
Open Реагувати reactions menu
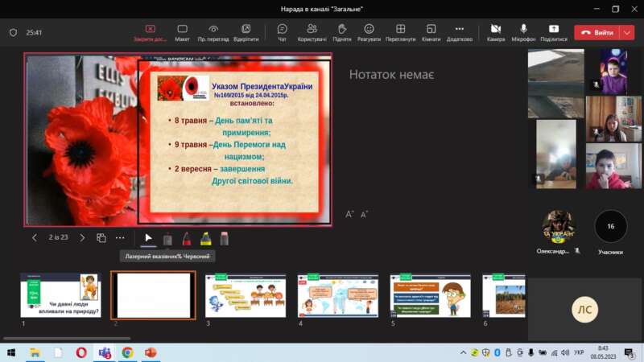[369, 32]
